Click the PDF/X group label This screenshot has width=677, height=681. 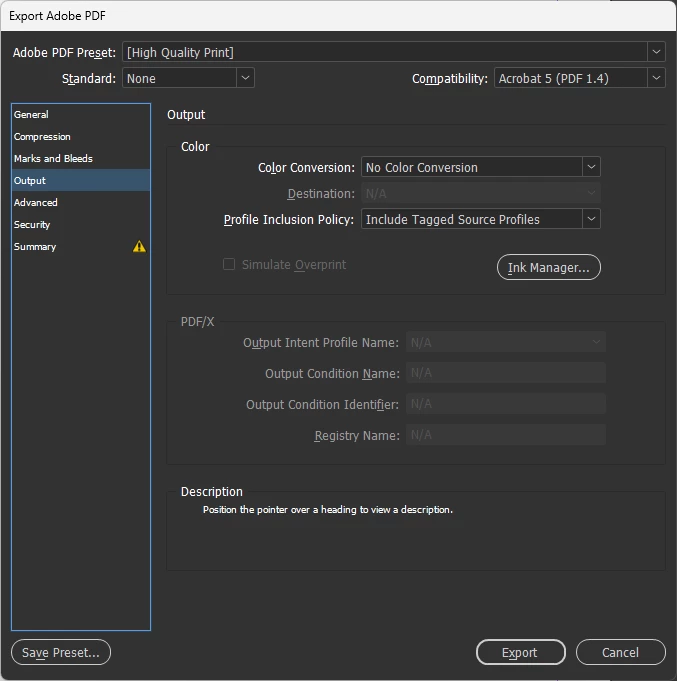(198, 322)
